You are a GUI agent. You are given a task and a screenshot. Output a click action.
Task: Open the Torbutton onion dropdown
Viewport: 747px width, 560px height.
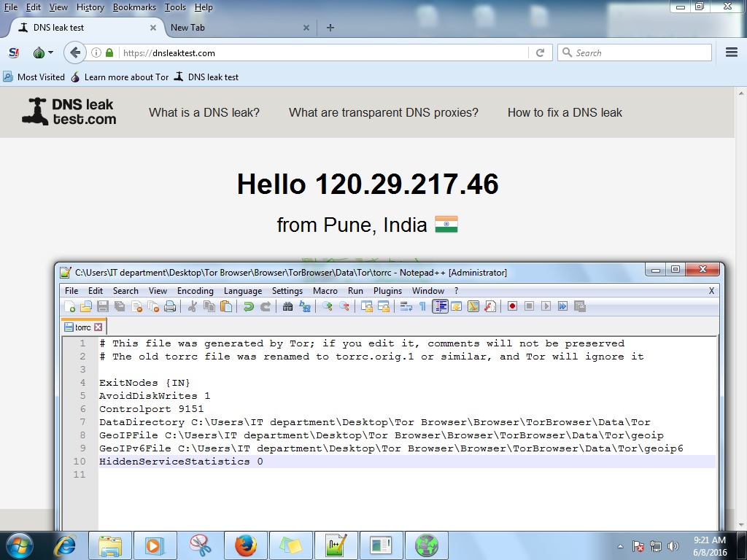(x=43, y=52)
